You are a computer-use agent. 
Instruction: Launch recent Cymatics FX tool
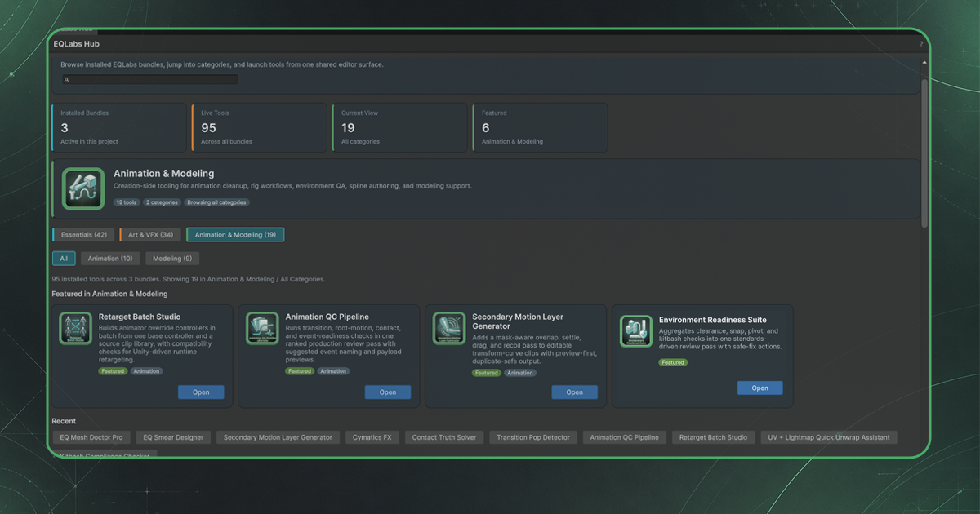(x=372, y=437)
